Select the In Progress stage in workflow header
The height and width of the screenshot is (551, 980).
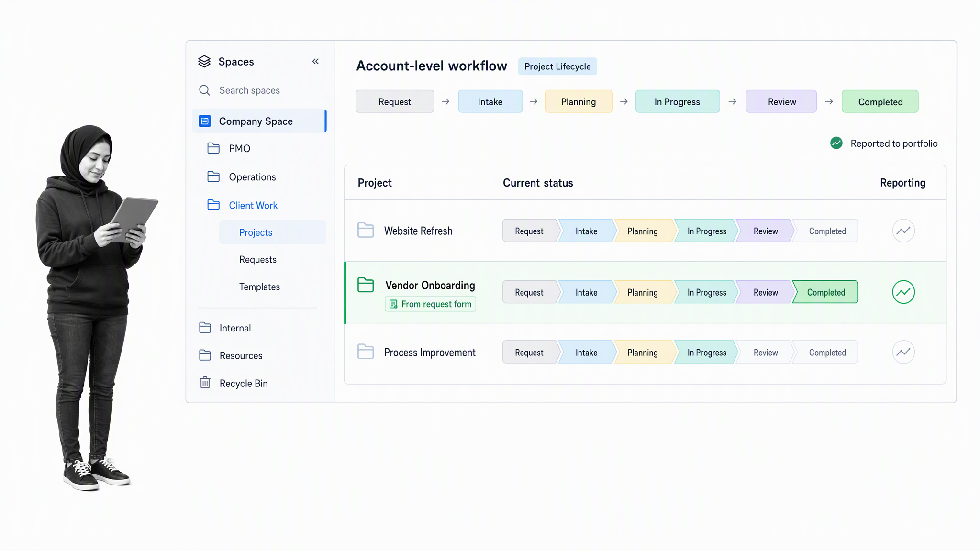coord(677,101)
